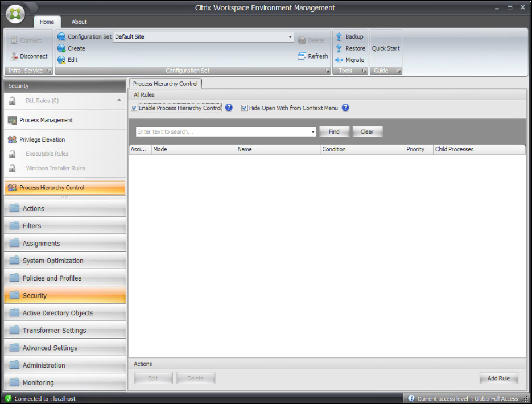Viewport: 532px width, 404px height.
Task: Click the Find button
Action: [334, 131]
